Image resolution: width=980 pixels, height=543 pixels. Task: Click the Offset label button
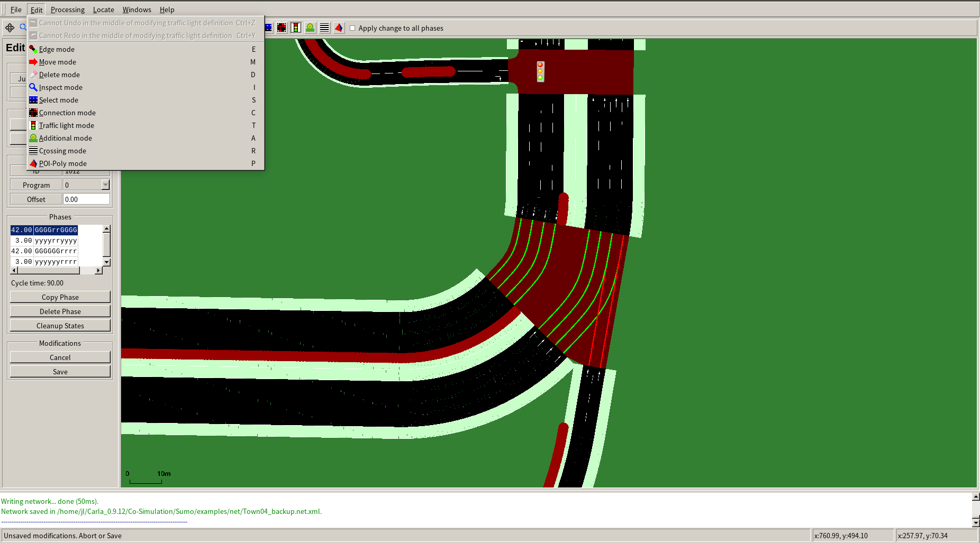point(36,199)
